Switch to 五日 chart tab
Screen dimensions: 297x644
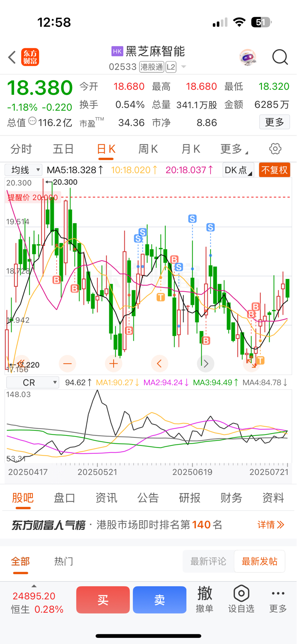pos(63,149)
